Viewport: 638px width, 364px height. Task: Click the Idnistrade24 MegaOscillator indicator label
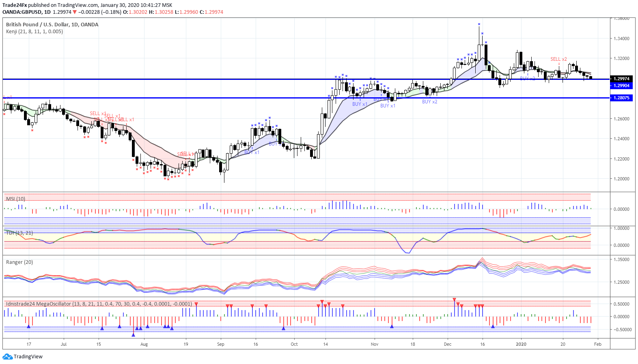(99, 304)
